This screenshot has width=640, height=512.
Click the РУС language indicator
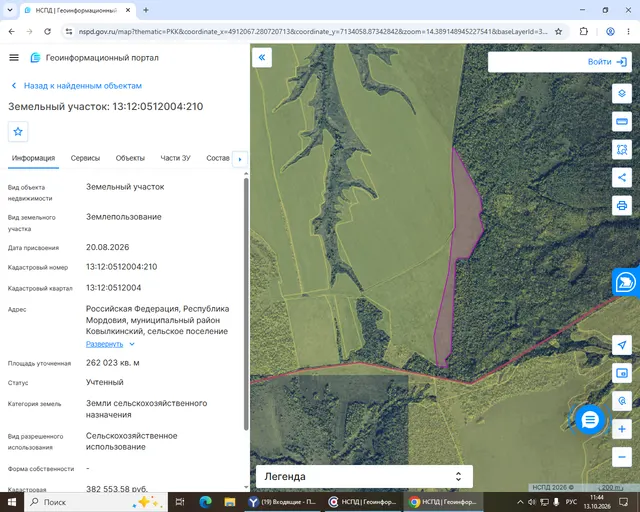click(x=571, y=501)
